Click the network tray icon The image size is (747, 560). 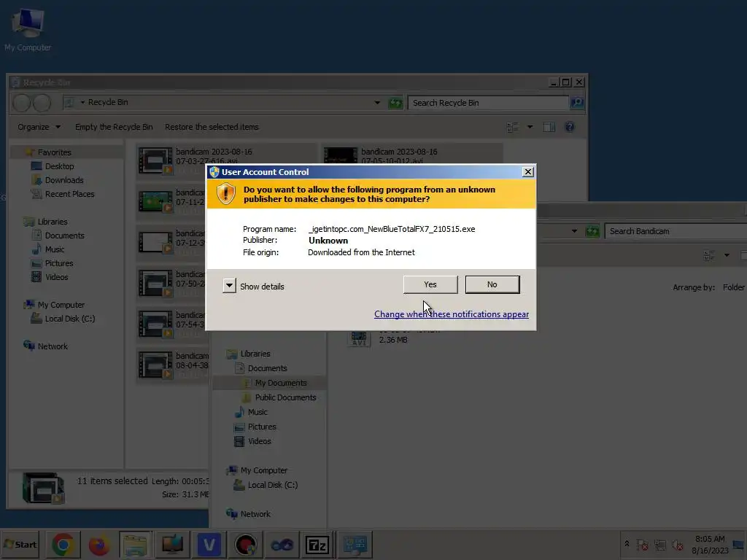[659, 544]
